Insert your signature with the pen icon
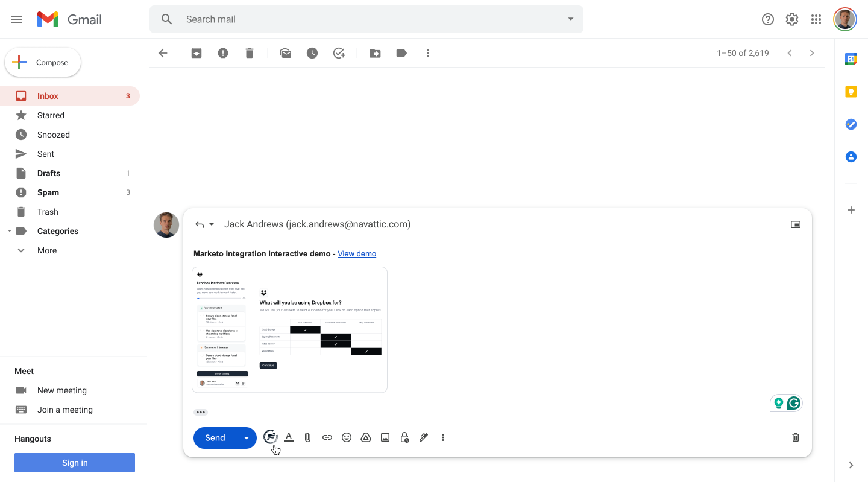This screenshot has width=868, height=482. click(424, 437)
